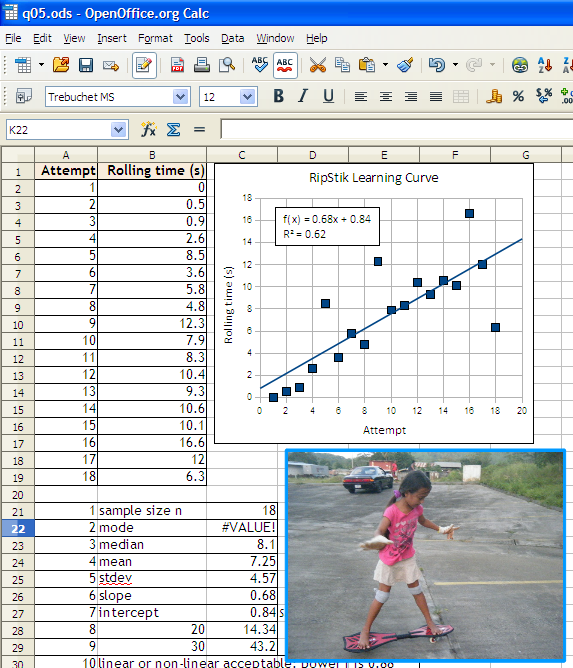This screenshot has width=573, height=668.
Task: Open the Paste options dropdown arrow
Action: pyautogui.click(x=385, y=65)
